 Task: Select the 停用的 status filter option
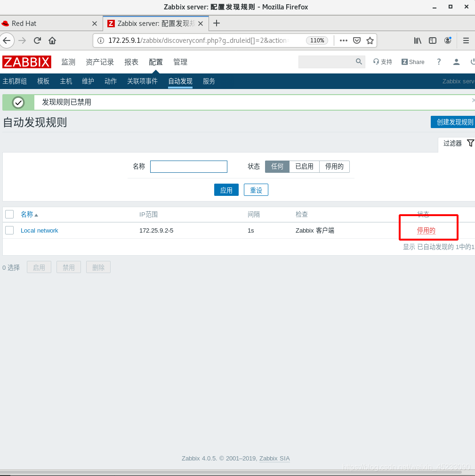tap(334, 166)
